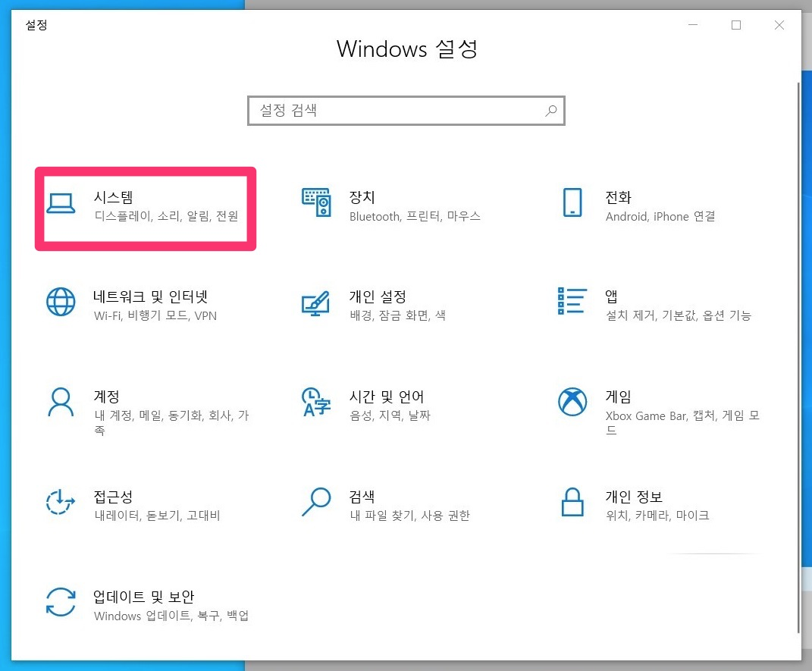812x671 pixels.
Task: Open the 업데이트 및 보안 heading
Action: [144, 597]
